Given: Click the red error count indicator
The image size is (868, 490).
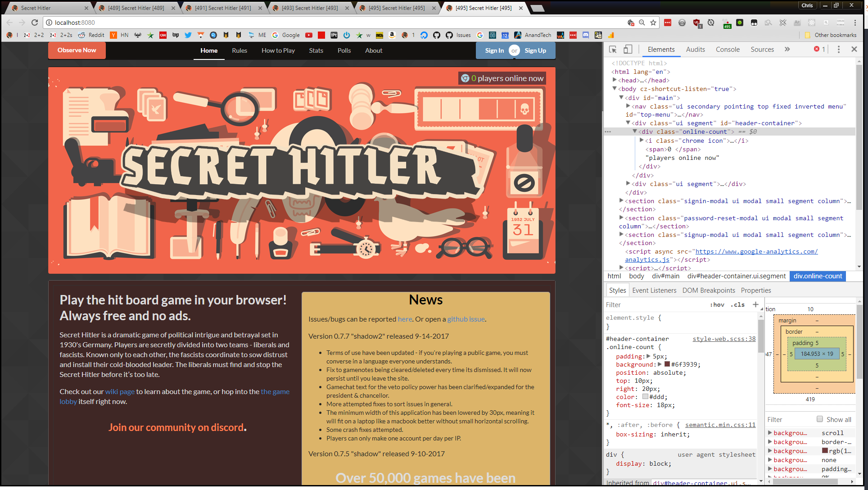Looking at the screenshot, I should click(819, 49).
